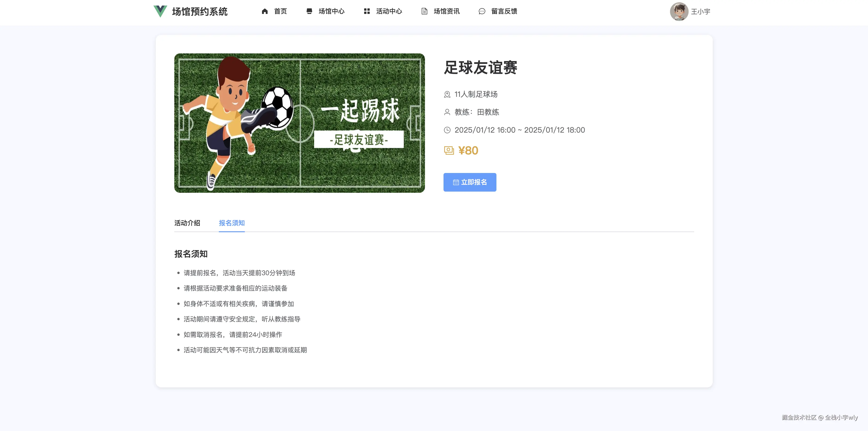Click the person icon beside 教练：田教练
The image size is (868, 431).
pos(447,112)
